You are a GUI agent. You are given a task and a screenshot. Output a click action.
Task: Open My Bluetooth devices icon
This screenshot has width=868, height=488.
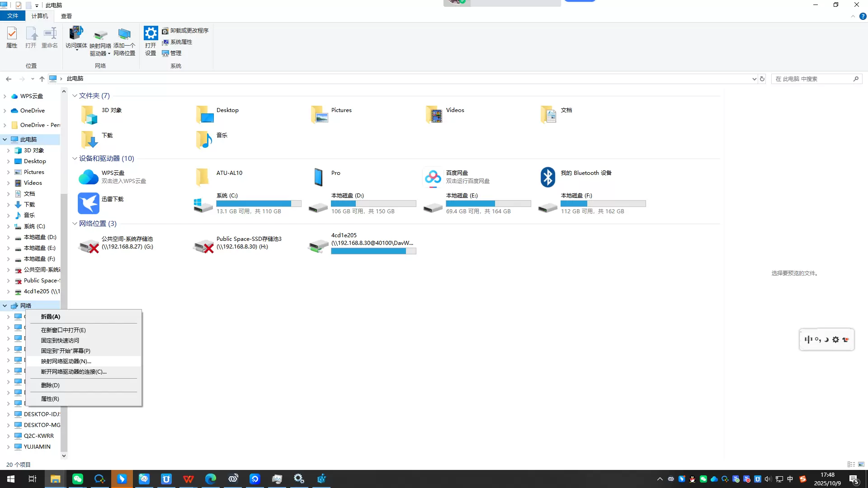coord(547,177)
